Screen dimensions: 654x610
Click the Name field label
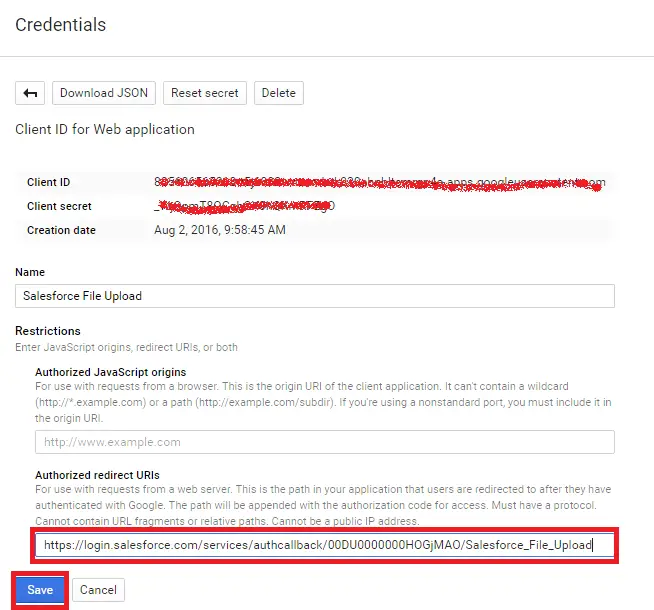pyautogui.click(x=30, y=272)
